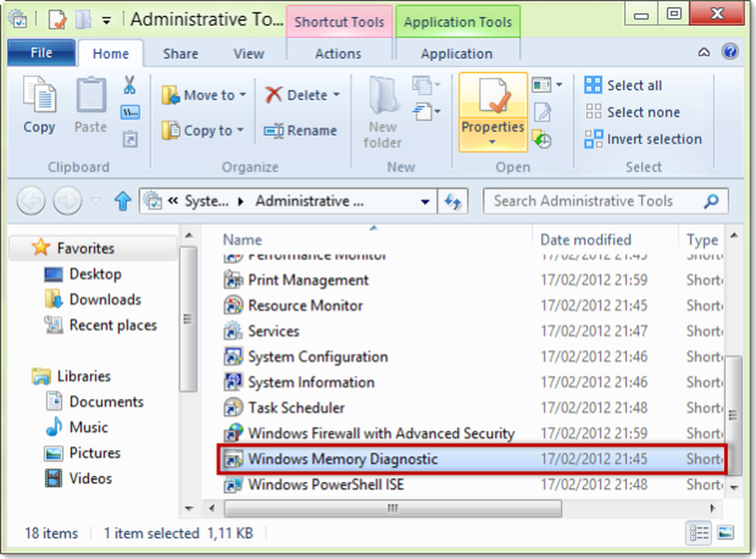Click the Services gear shortcut icon

point(233,331)
